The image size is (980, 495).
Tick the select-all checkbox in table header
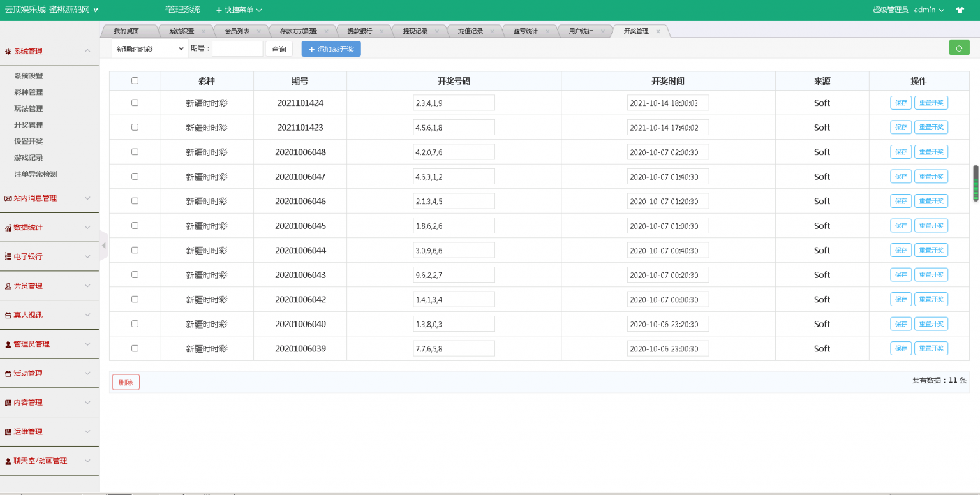tap(135, 81)
